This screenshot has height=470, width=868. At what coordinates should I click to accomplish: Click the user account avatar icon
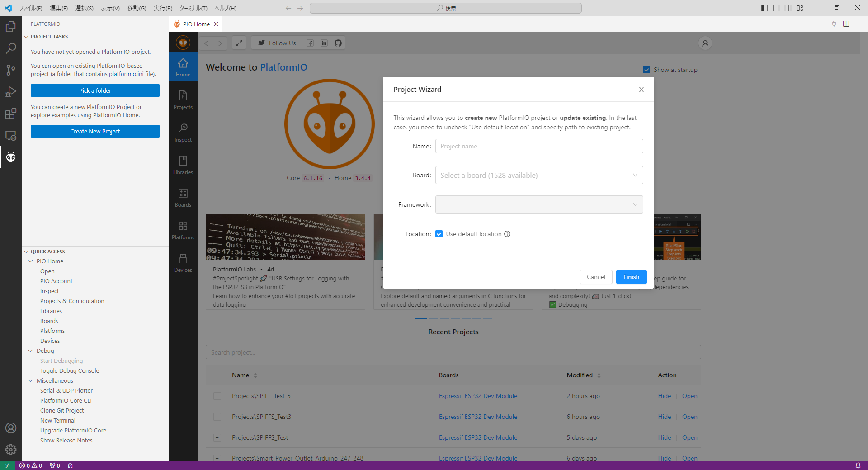[705, 43]
